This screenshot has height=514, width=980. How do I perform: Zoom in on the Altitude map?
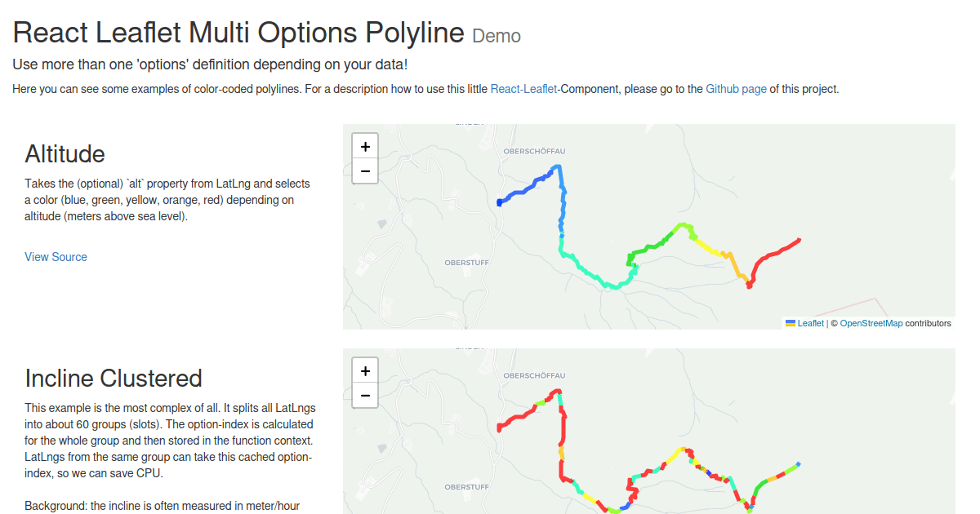[365, 146]
